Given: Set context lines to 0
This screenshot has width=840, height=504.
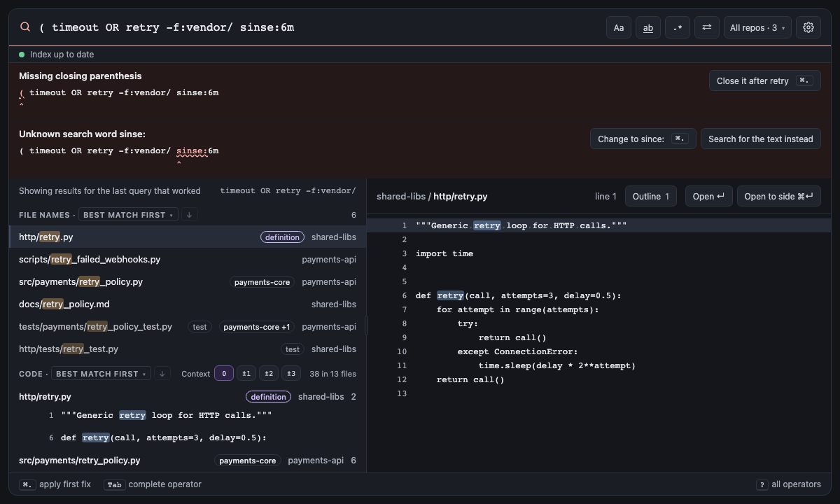Looking at the screenshot, I should [x=224, y=374].
